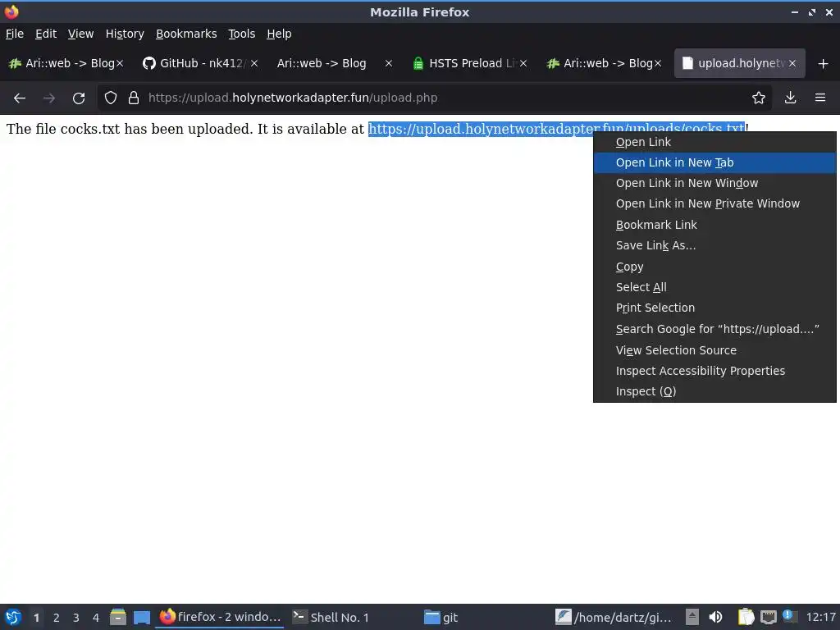Click the 12:17 clock
Screen dimensions: 840x630
click(x=820, y=617)
